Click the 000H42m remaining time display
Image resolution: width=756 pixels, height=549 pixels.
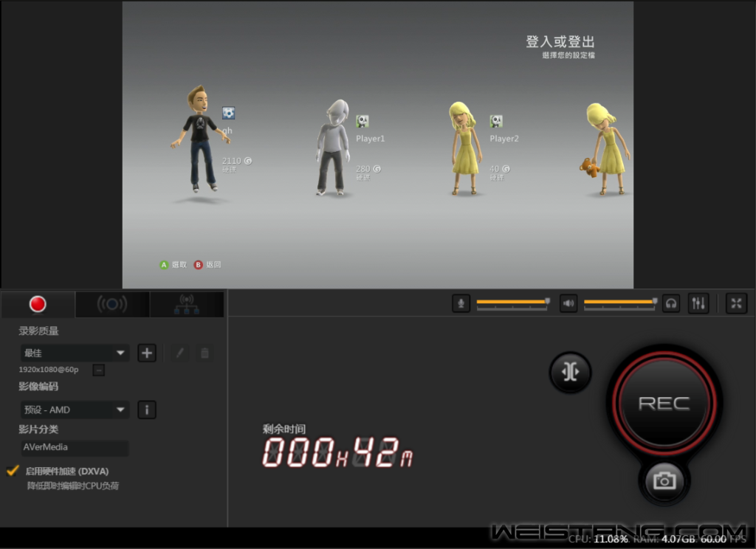click(x=337, y=452)
